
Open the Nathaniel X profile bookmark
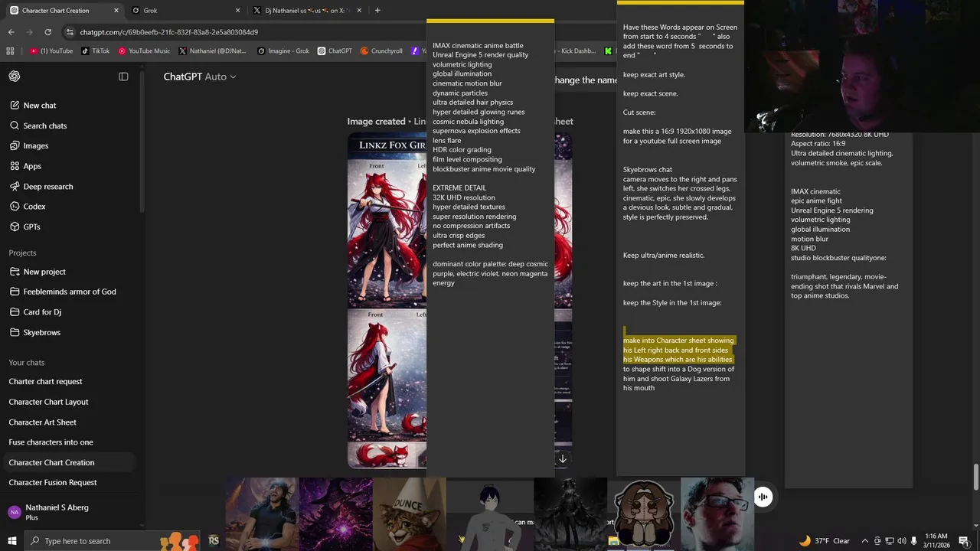point(213,51)
